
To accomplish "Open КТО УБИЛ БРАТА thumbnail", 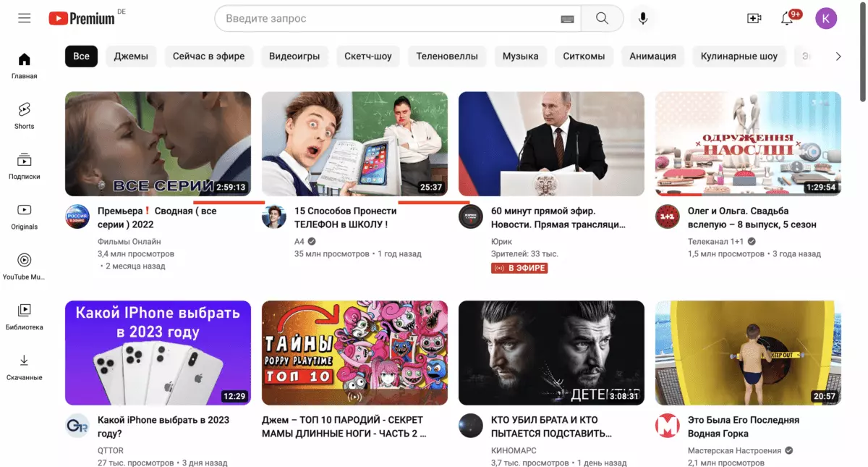I will pyautogui.click(x=551, y=353).
